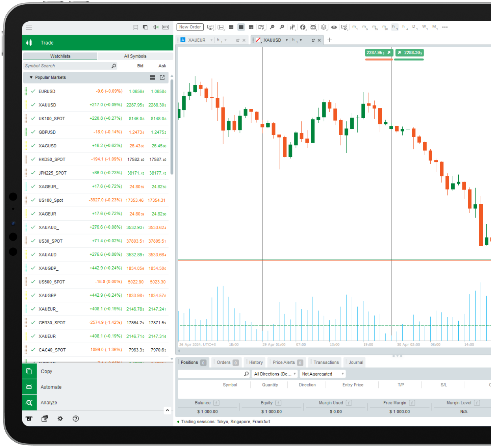491x448 pixels.
Task: Collapse the Popular Markets watchlist
Action: click(x=31, y=78)
